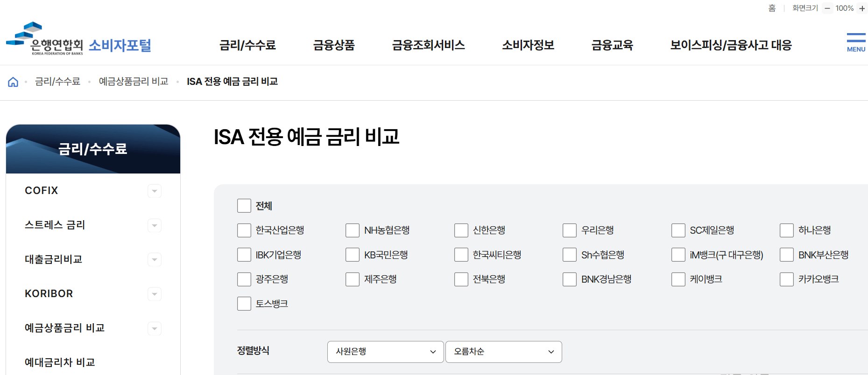Select 대출금리비교 in the sidebar
Screen dimensions: 868x375
tap(53, 259)
